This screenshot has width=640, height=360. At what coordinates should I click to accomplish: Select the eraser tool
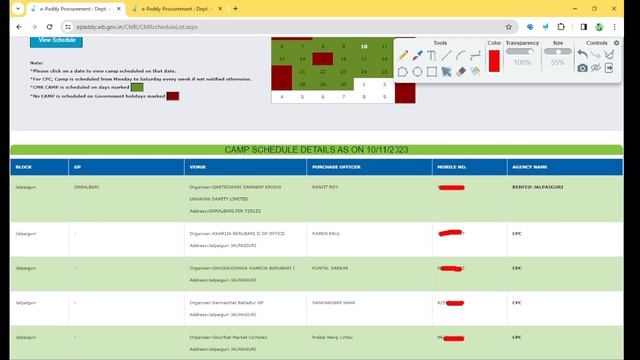pos(461,72)
